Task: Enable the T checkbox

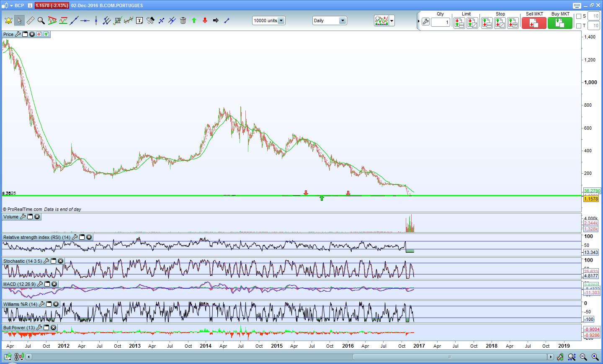Action: (x=579, y=26)
